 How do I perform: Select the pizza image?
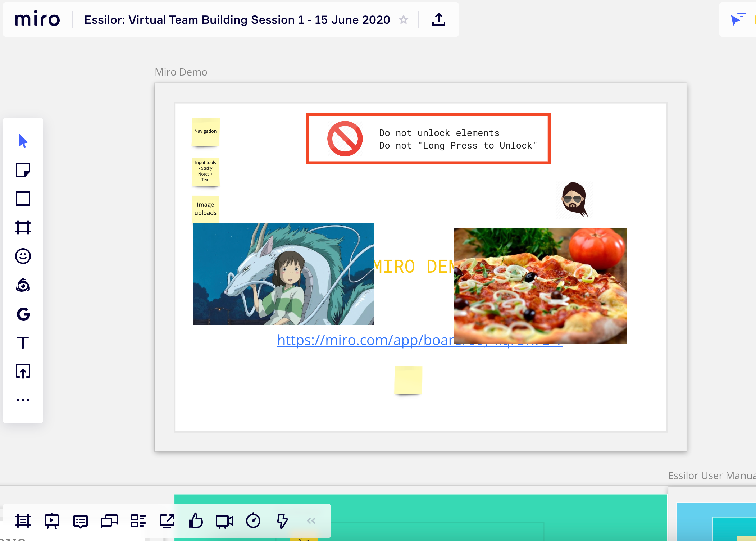[x=540, y=286]
